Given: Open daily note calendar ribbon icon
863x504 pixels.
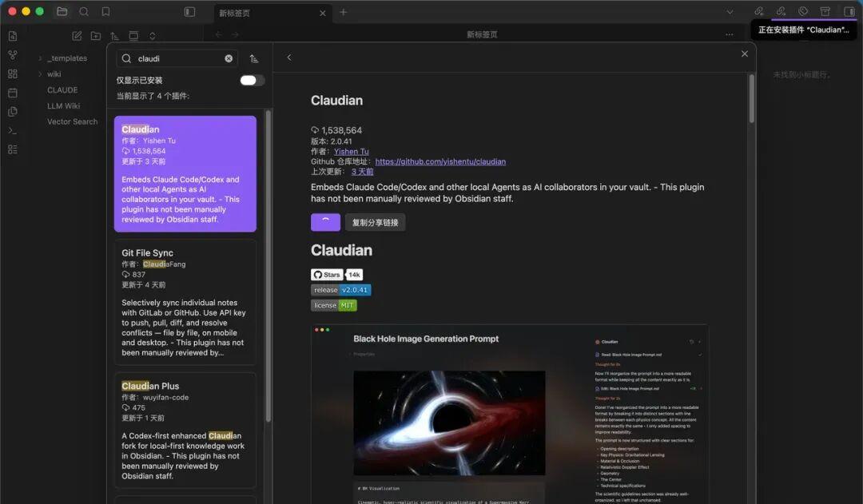Looking at the screenshot, I should (13, 93).
